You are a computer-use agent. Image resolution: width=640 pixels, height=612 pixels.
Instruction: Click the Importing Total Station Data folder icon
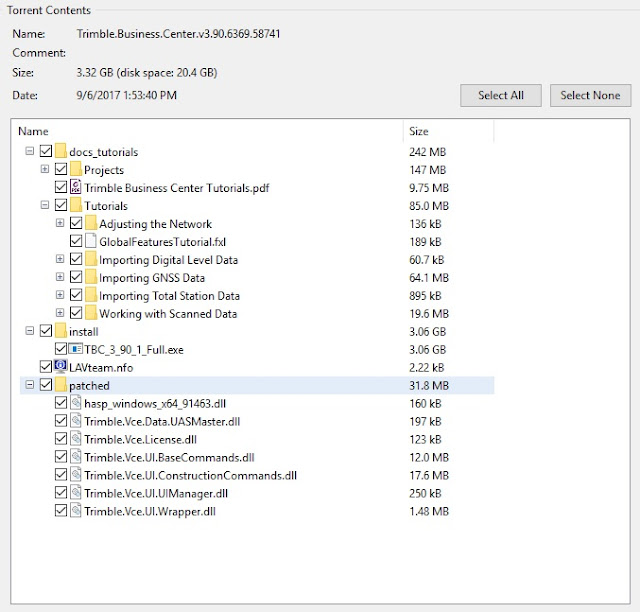click(x=91, y=295)
